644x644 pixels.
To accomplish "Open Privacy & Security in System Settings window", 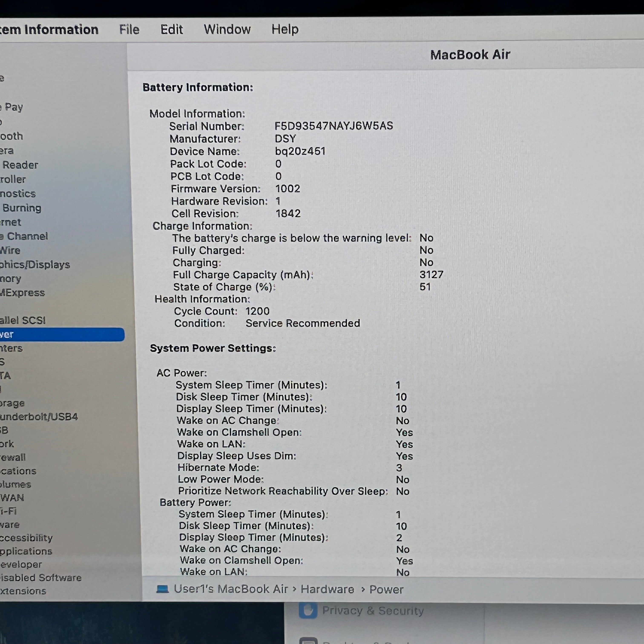I will click(x=373, y=611).
